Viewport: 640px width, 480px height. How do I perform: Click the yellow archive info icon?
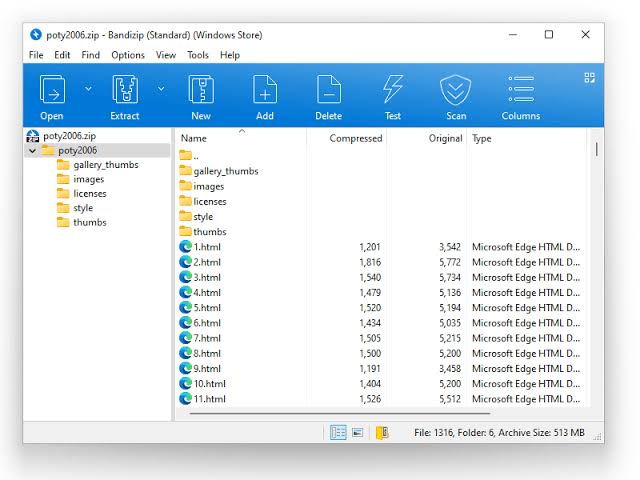[x=382, y=432]
